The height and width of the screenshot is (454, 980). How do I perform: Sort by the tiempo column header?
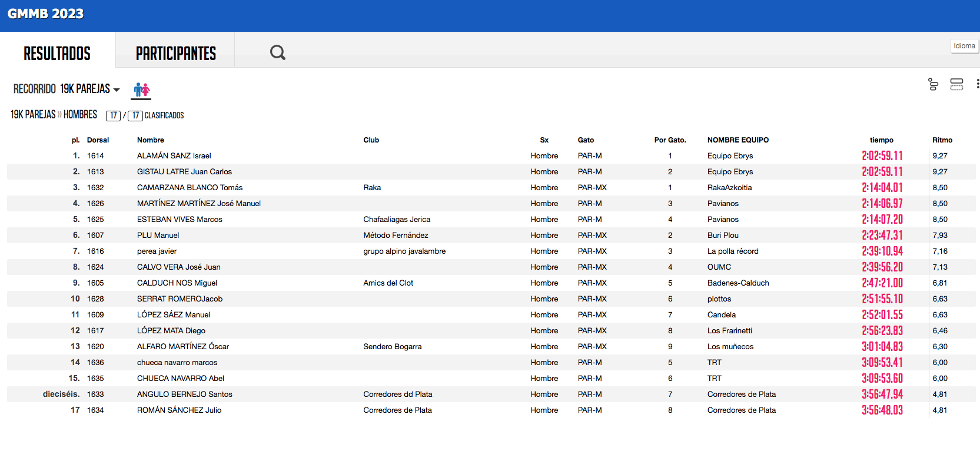click(881, 140)
